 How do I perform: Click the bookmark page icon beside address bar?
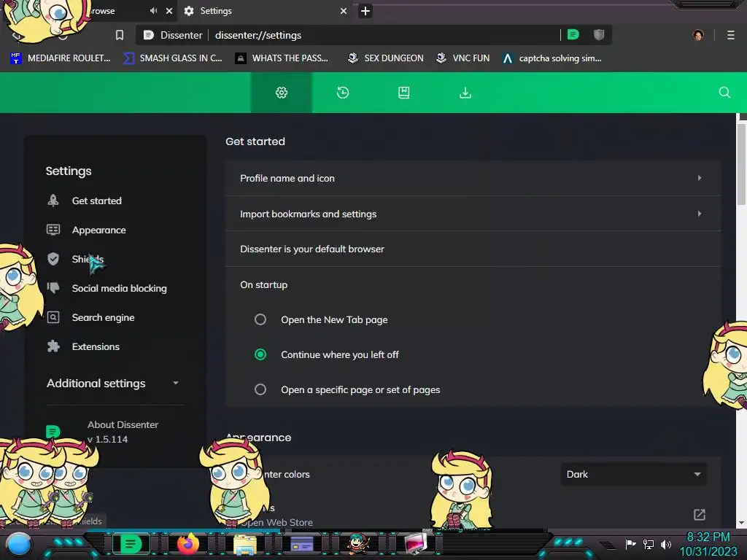pos(120,35)
